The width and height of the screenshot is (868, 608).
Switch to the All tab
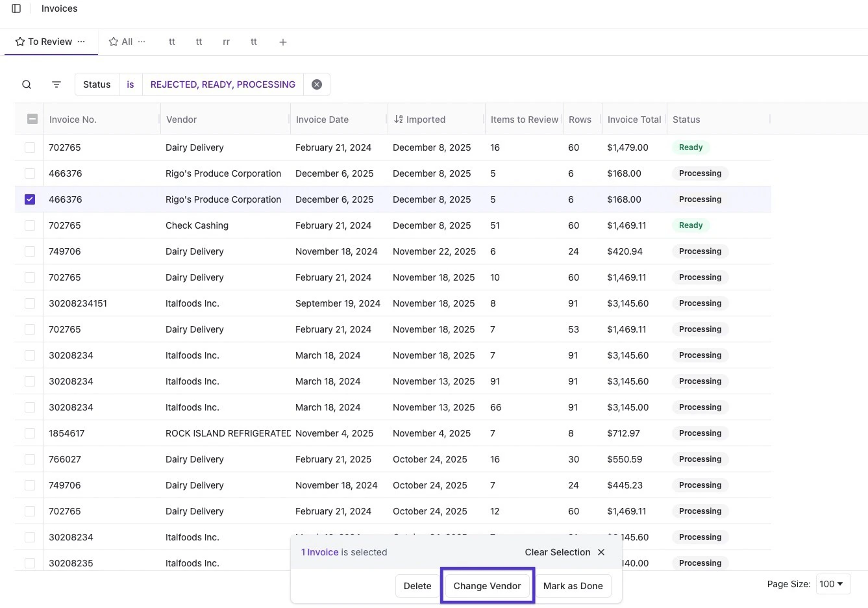point(127,42)
